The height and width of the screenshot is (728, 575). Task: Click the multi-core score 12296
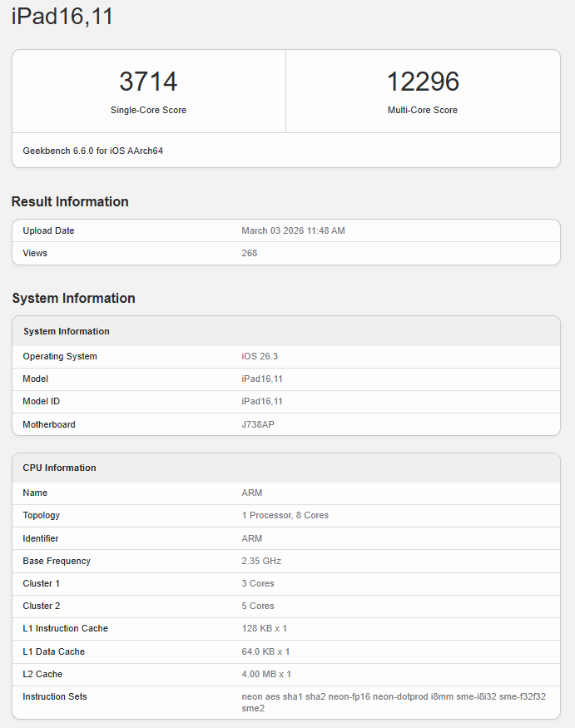(423, 82)
